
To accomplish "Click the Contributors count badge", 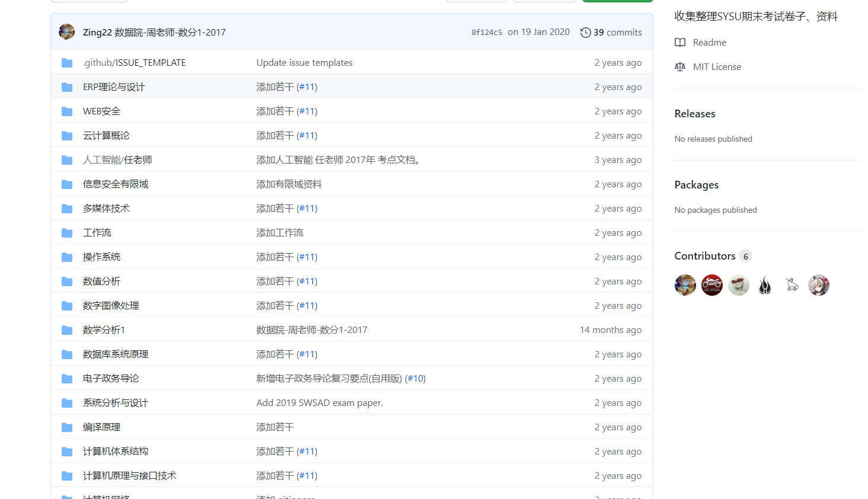I will (x=746, y=255).
